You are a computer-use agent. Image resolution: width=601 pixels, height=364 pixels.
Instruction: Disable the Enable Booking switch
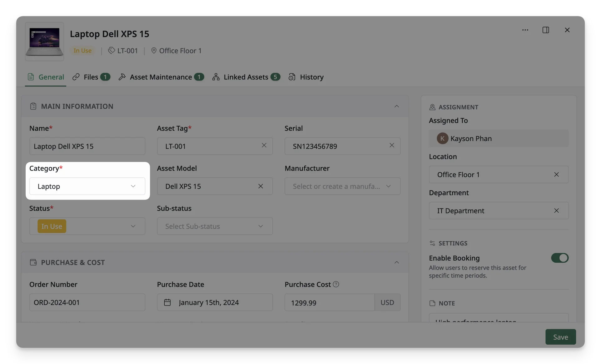[x=560, y=258]
